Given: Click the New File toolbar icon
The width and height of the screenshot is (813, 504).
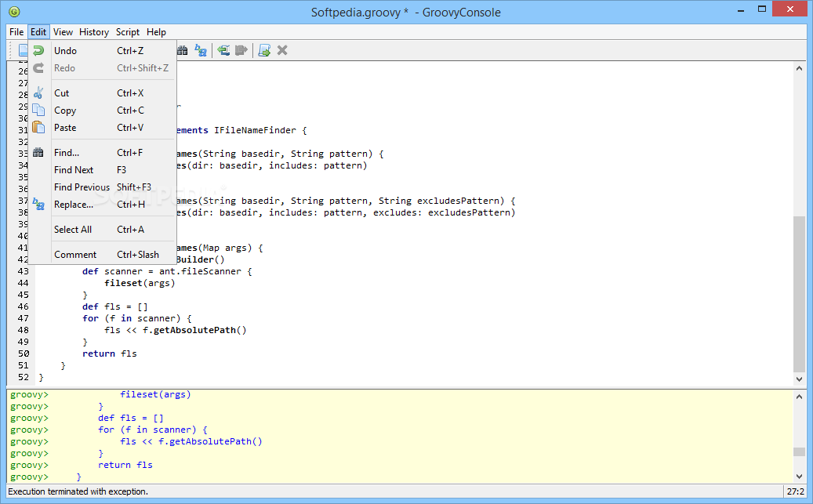Looking at the screenshot, I should (x=24, y=50).
